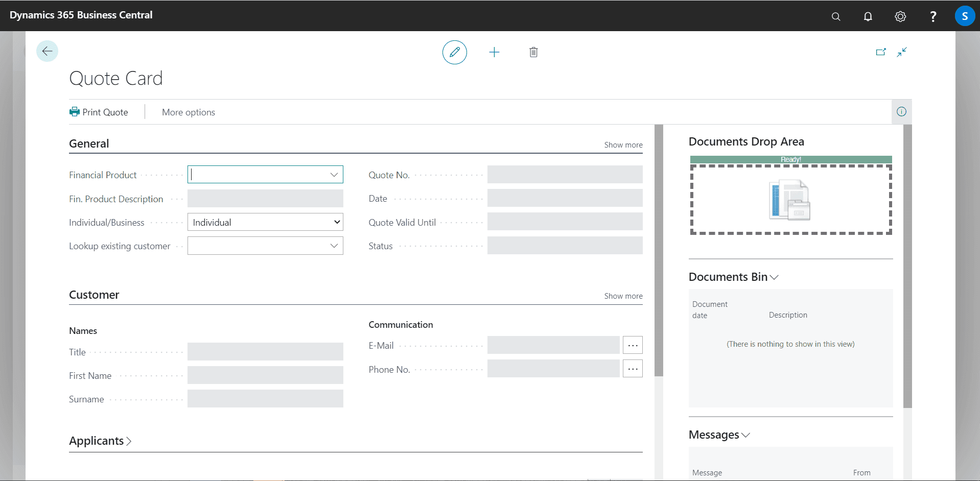Open page in new window icon
This screenshot has height=481, width=980.
[881, 52]
